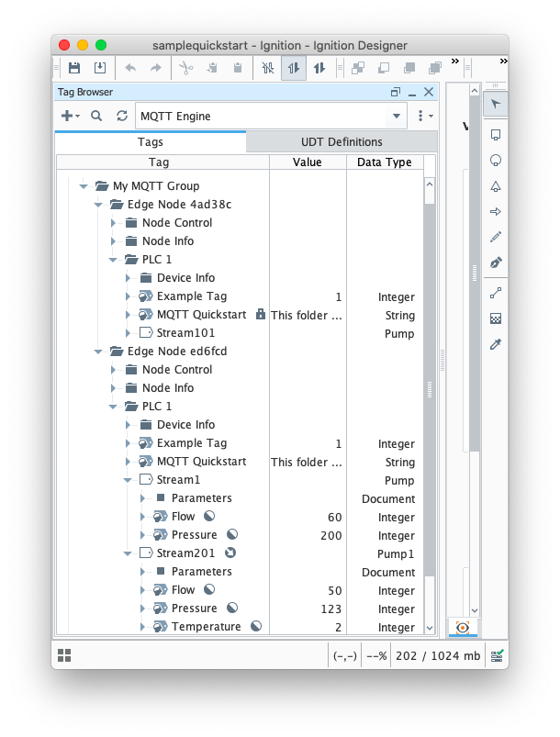
Task: Click the gateway connection status icon
Action: (x=497, y=655)
